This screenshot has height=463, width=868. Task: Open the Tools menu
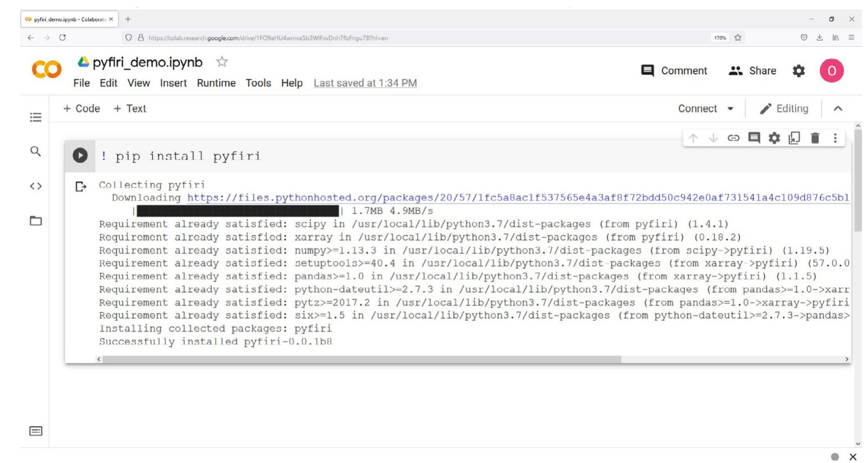tap(258, 83)
